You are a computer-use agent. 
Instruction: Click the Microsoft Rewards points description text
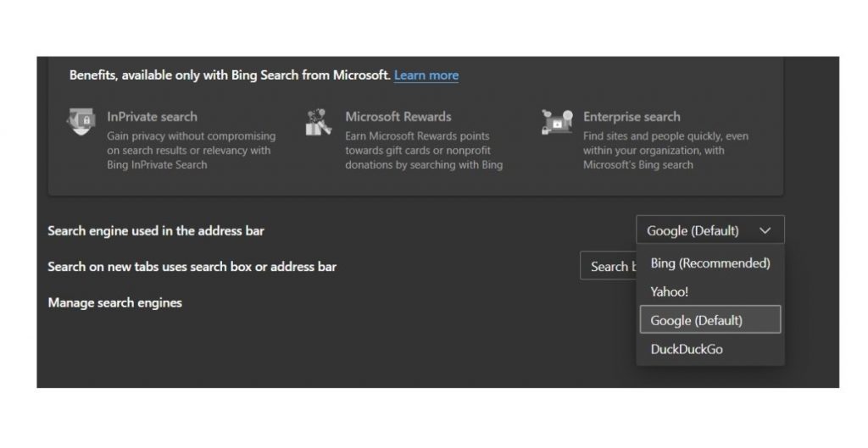[423, 151]
